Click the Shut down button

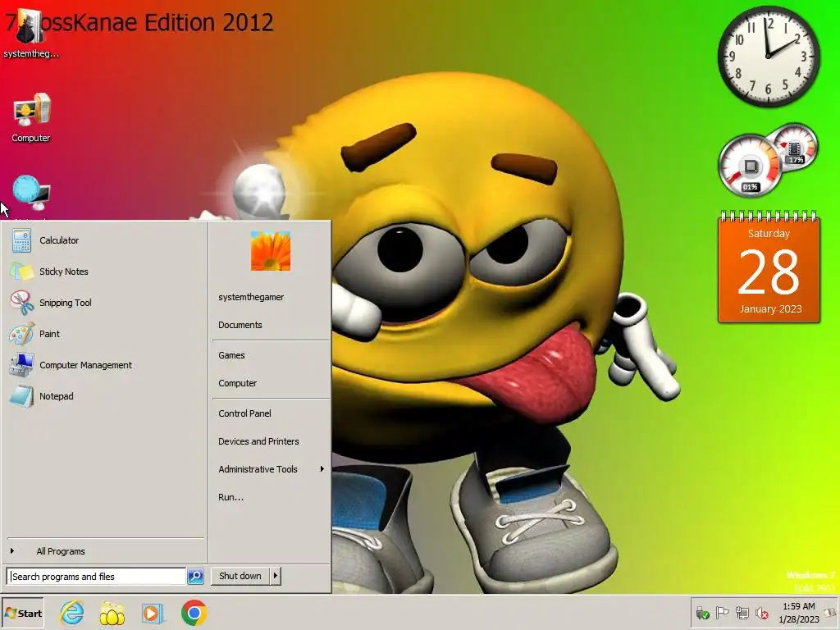pyautogui.click(x=240, y=576)
